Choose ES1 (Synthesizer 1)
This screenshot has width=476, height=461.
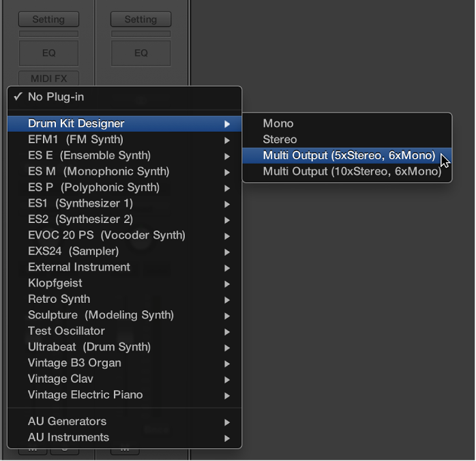pos(125,204)
